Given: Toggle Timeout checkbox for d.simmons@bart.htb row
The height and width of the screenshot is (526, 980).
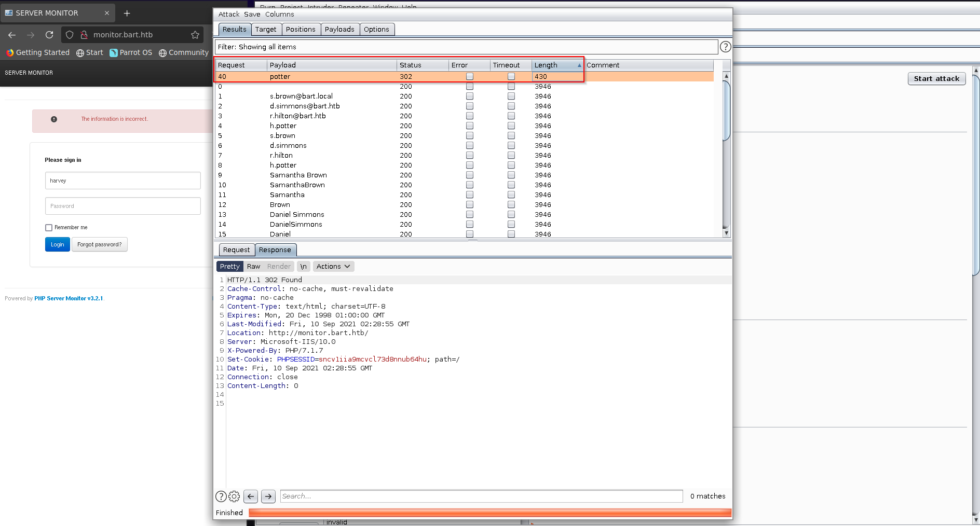Looking at the screenshot, I should pos(511,106).
